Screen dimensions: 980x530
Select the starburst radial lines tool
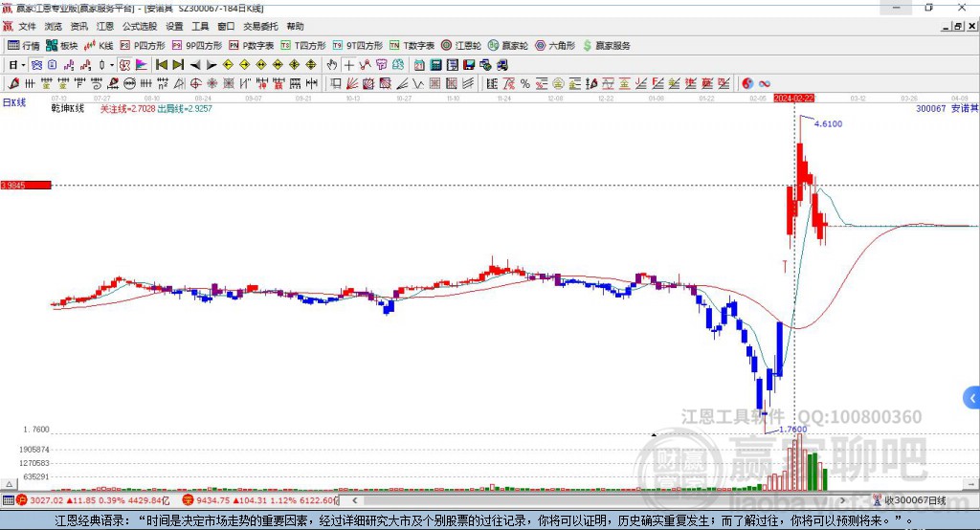[212, 83]
